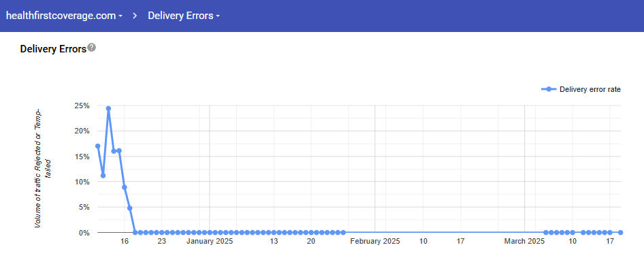This screenshot has width=644, height=275.
Task: Click the 25% y-axis label
Action: pyautogui.click(x=82, y=106)
